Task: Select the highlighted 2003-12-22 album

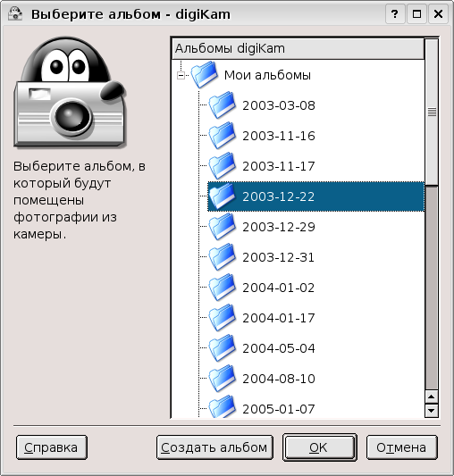Action: 315,196
